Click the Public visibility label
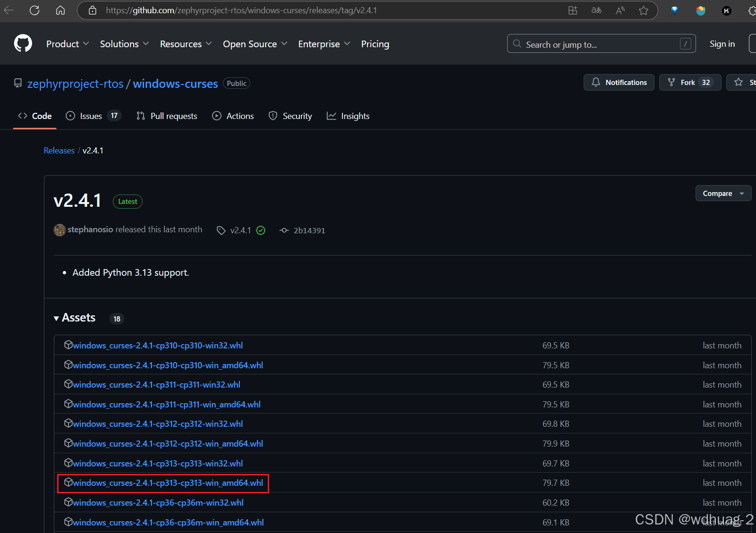 pos(237,84)
